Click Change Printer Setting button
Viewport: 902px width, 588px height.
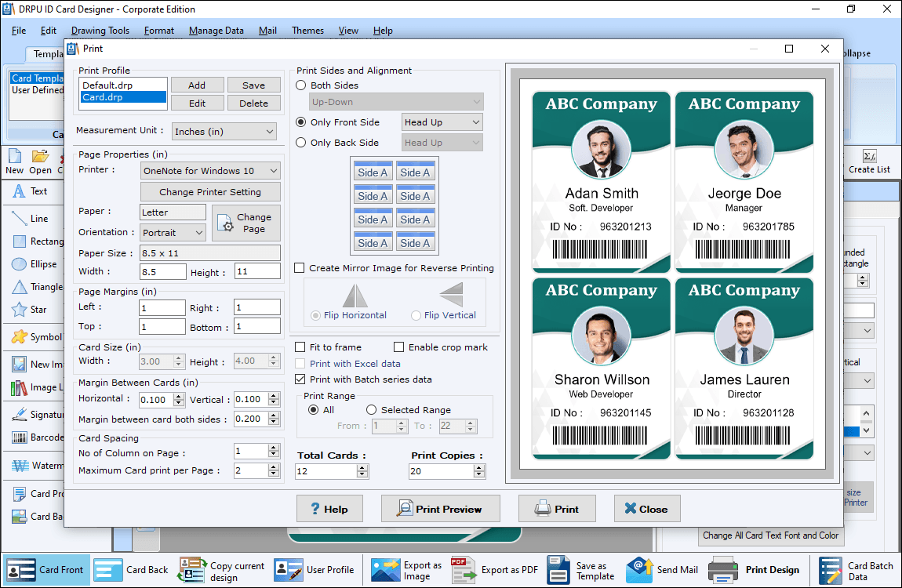point(210,192)
